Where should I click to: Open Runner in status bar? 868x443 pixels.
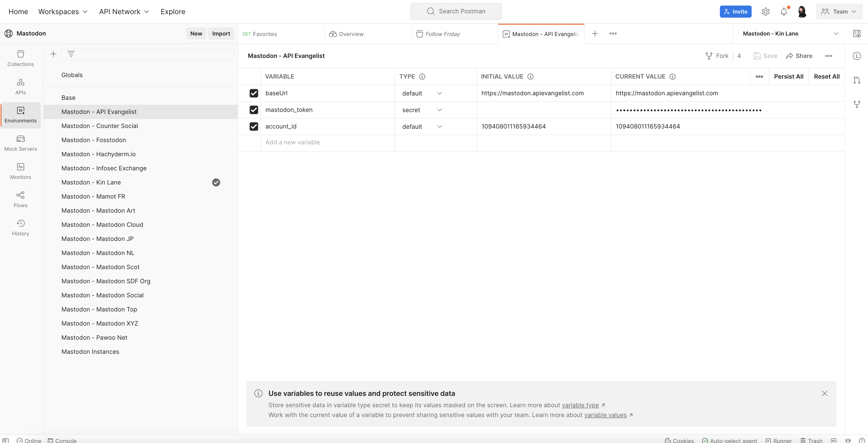[x=778, y=441]
